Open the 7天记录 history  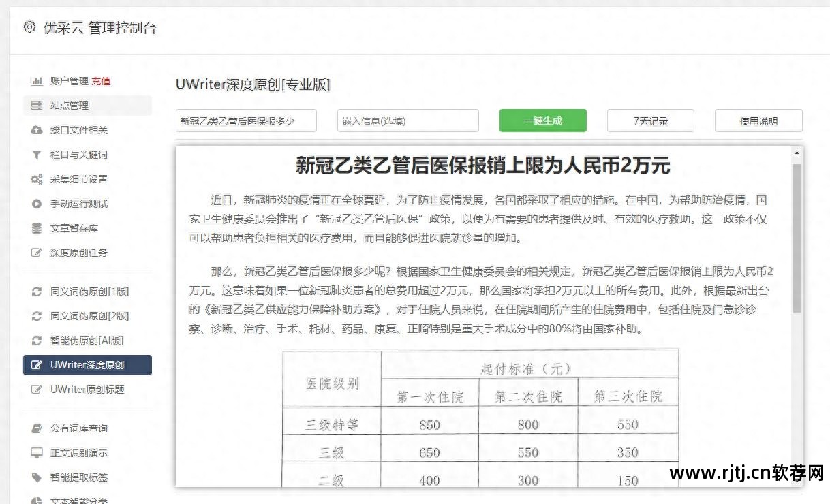(x=650, y=121)
